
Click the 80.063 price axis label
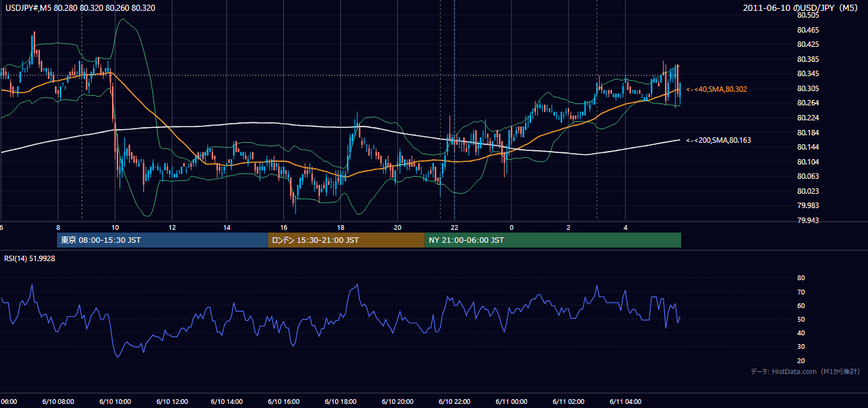coord(808,176)
